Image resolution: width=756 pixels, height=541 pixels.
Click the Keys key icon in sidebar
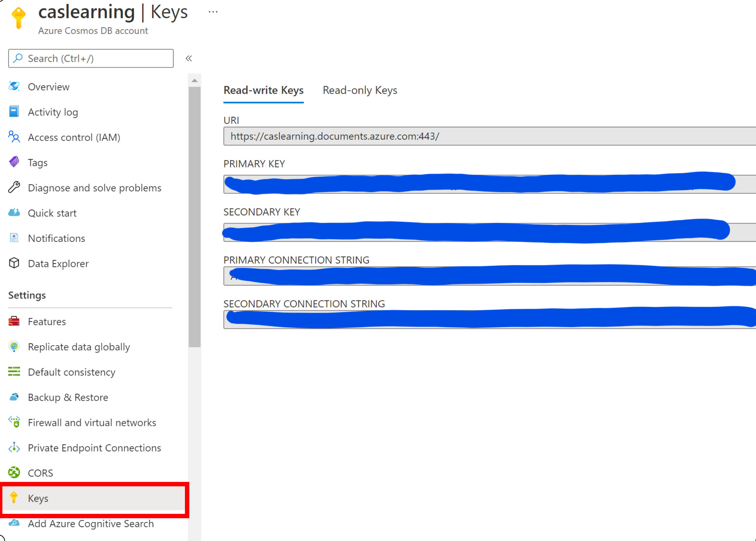point(14,498)
